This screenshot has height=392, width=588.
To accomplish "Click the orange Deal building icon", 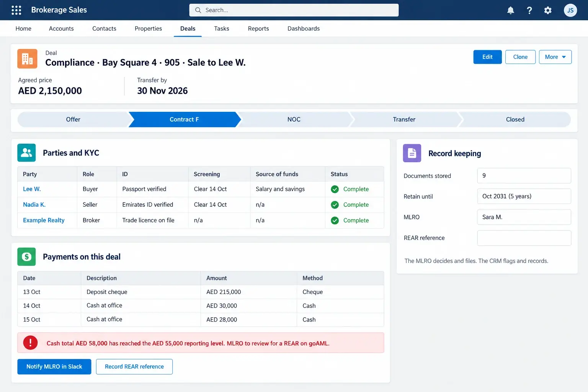I will 27,59.
